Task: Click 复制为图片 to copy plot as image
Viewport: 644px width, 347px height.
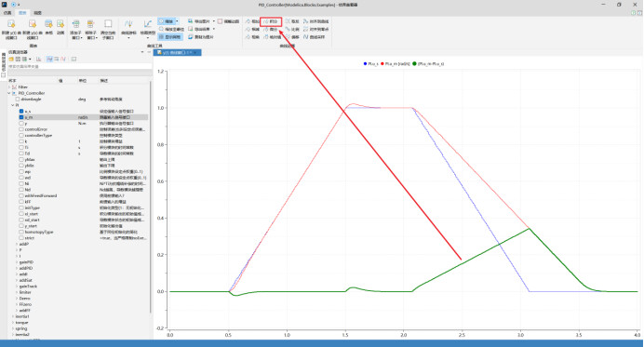Action: point(201,37)
